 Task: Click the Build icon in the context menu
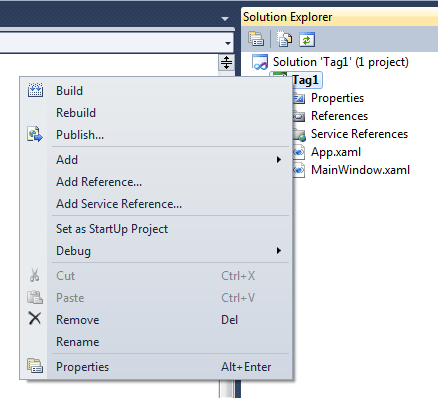[x=35, y=90]
